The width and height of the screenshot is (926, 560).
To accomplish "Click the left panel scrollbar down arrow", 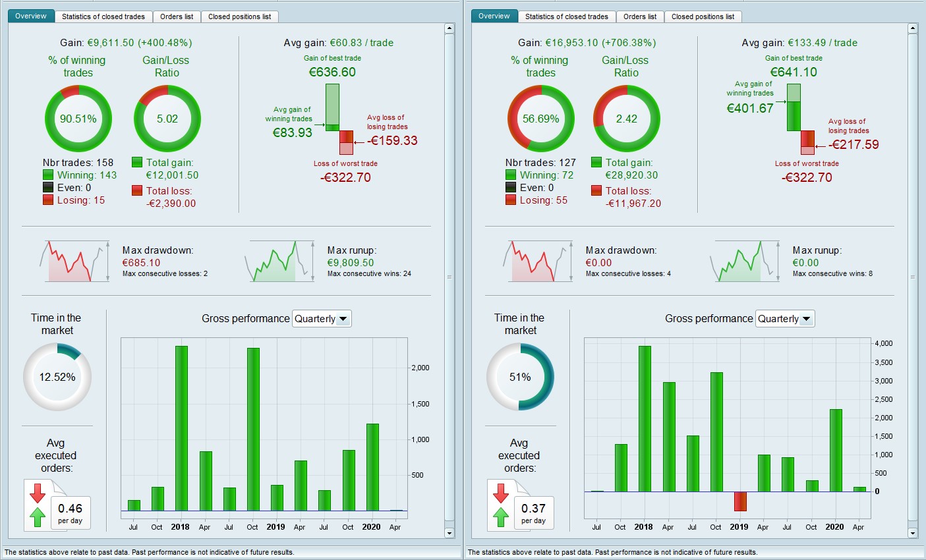I will click(449, 533).
